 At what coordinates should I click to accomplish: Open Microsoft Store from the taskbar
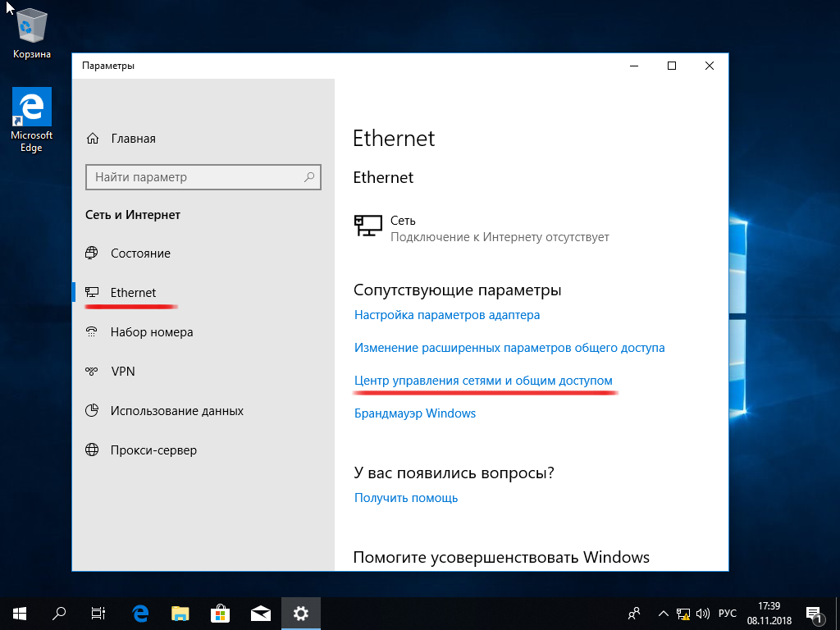click(220, 614)
